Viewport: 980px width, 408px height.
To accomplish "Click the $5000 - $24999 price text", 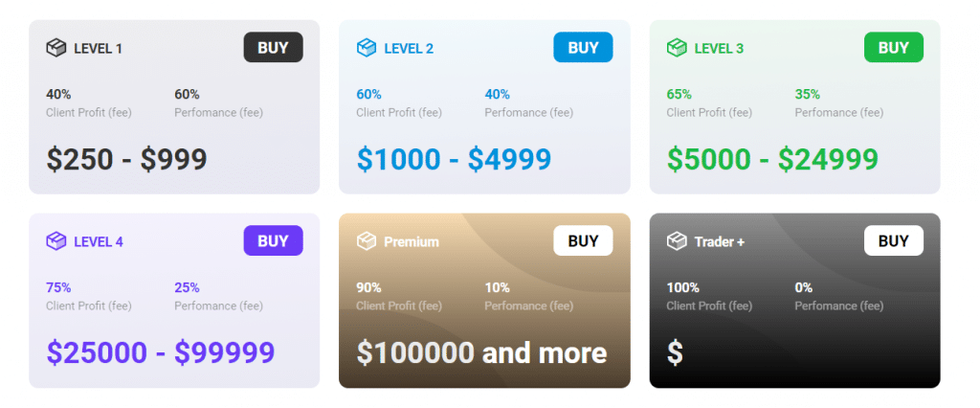I will click(773, 160).
